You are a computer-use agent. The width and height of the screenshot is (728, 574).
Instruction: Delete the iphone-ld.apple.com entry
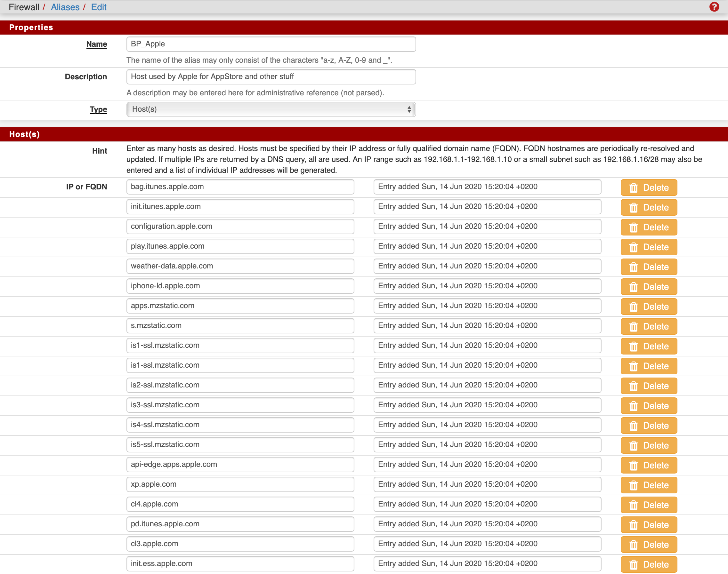click(649, 287)
